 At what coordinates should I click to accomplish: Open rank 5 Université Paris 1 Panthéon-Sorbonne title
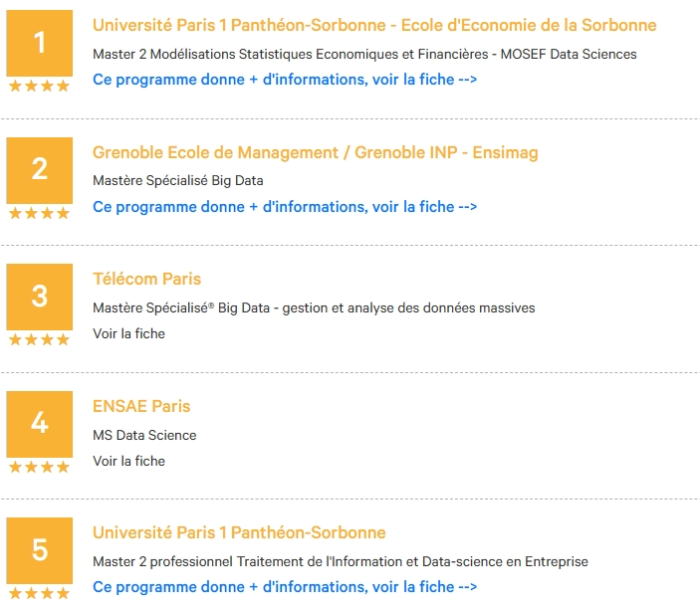click(x=239, y=532)
